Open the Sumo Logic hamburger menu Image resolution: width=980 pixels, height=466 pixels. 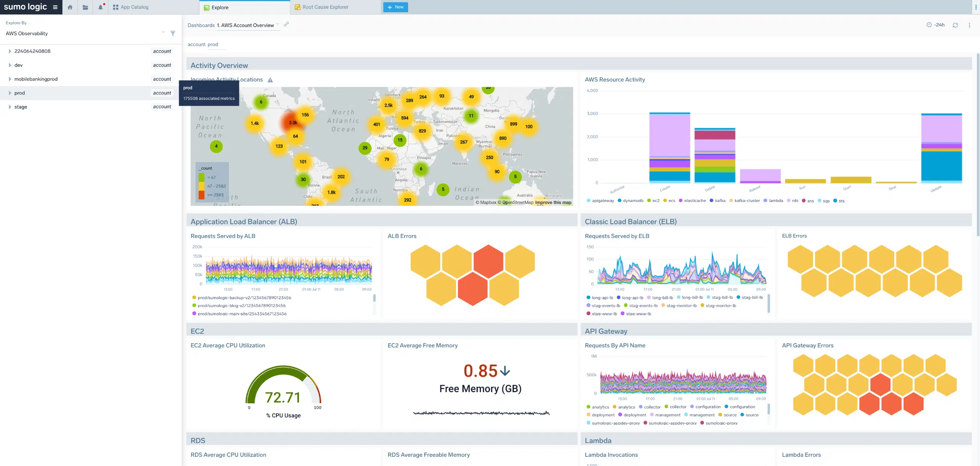click(55, 7)
